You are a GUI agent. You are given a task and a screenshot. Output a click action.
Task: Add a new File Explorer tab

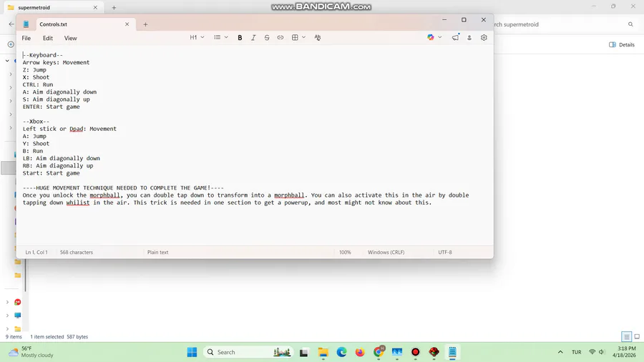(114, 7)
